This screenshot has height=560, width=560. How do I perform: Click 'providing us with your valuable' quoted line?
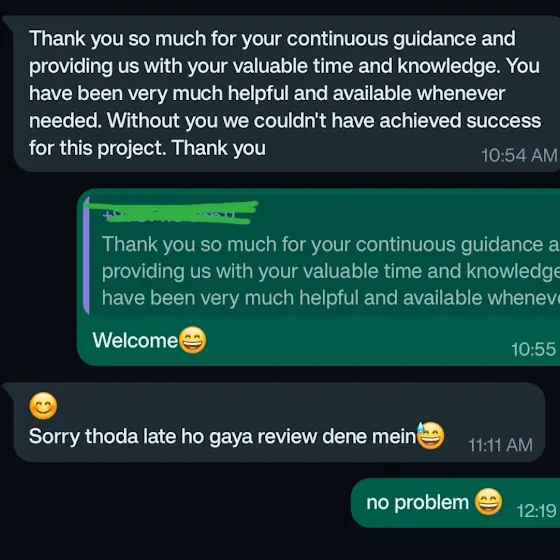[x=330, y=271]
